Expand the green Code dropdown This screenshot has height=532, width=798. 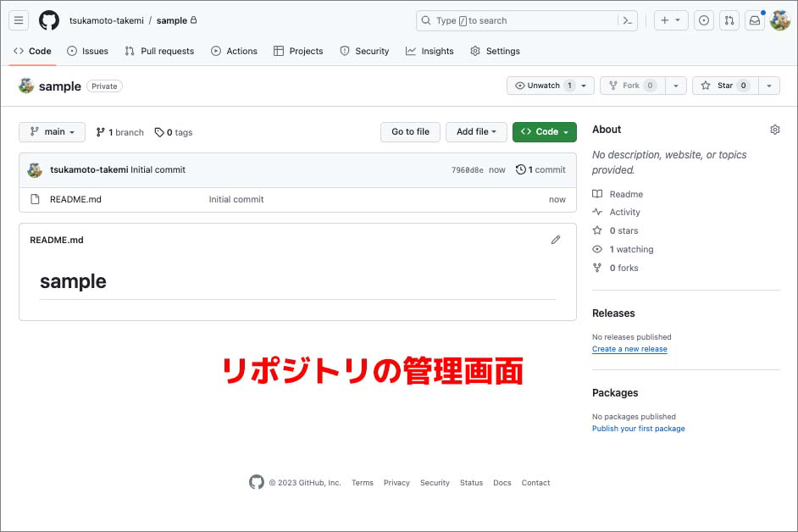click(x=545, y=132)
